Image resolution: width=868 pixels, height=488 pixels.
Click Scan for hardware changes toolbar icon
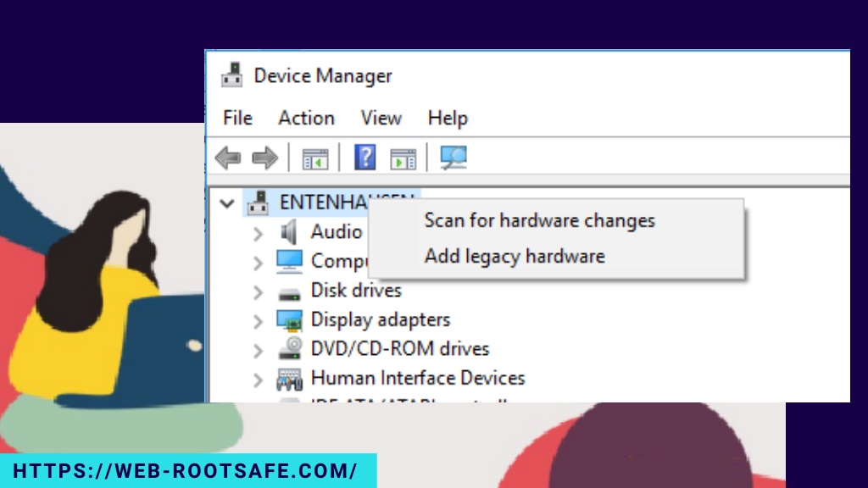click(x=453, y=158)
